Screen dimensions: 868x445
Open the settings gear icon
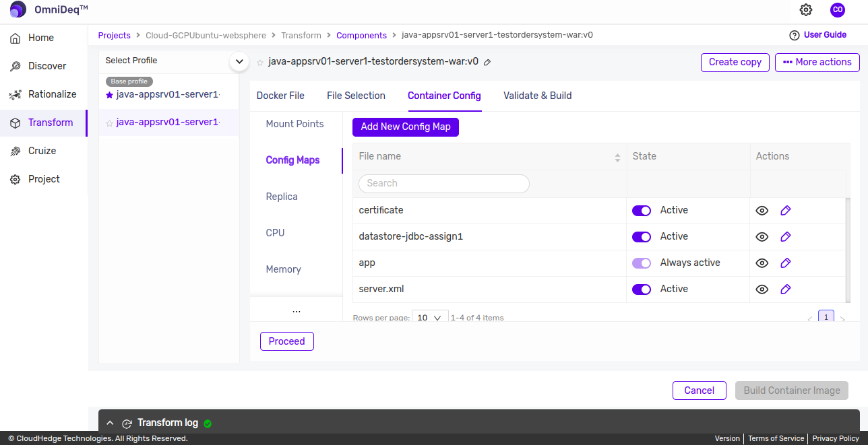point(806,9)
